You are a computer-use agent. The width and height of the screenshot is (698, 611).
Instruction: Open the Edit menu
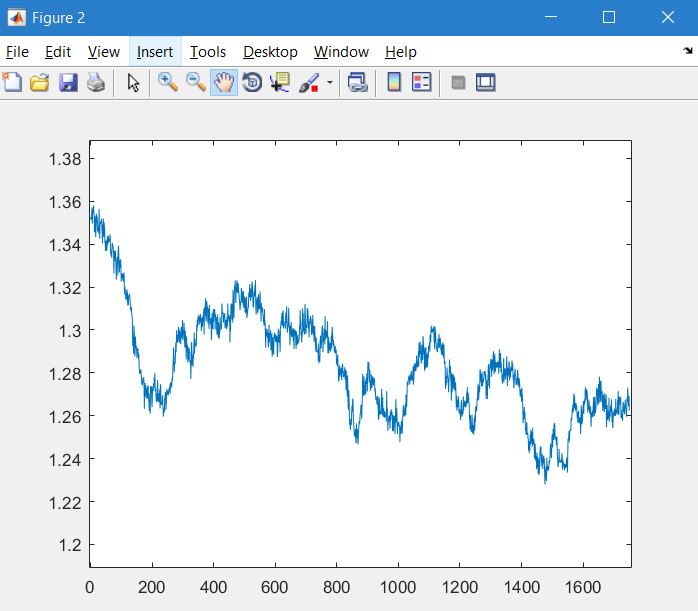[x=58, y=52]
